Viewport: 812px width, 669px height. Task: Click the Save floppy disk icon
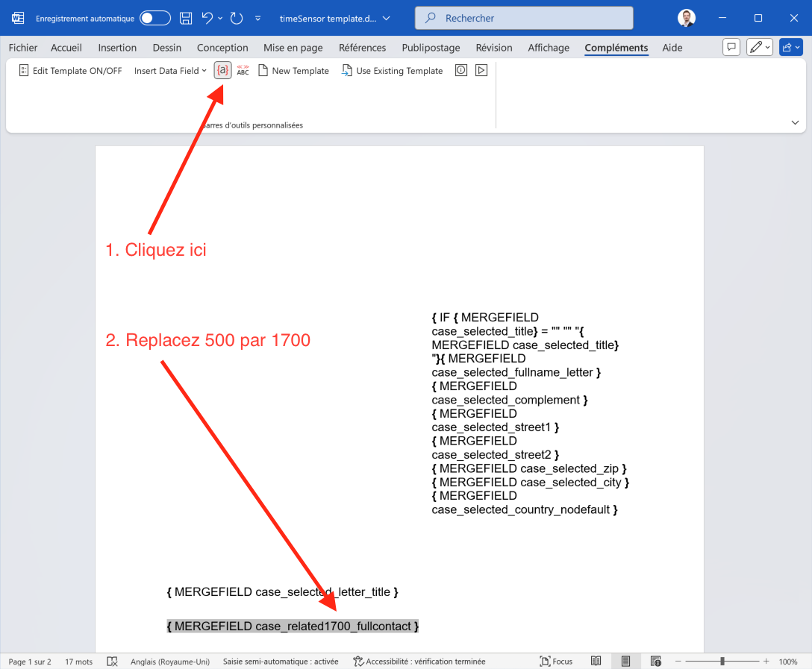pos(185,18)
